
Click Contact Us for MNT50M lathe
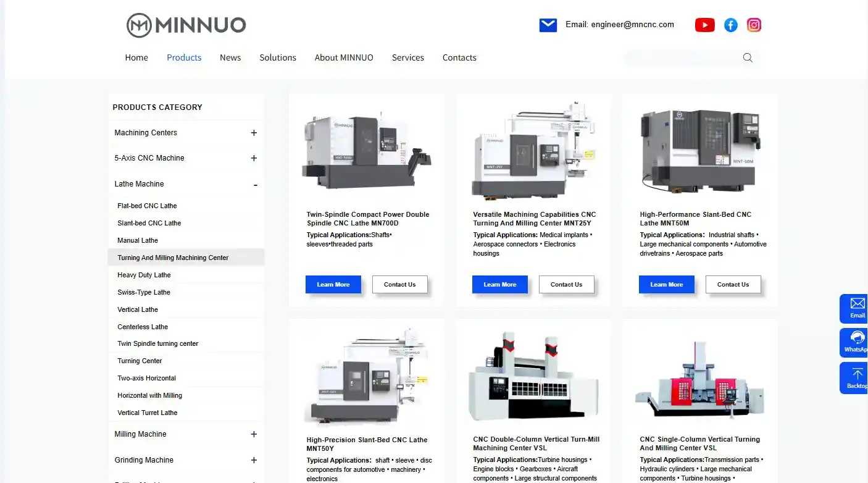tap(733, 284)
